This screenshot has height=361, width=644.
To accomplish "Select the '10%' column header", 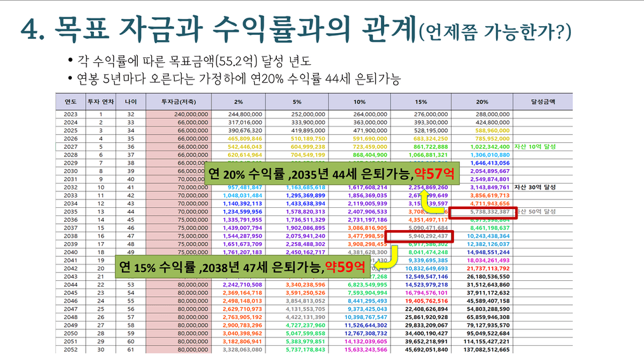I will tap(359, 102).
